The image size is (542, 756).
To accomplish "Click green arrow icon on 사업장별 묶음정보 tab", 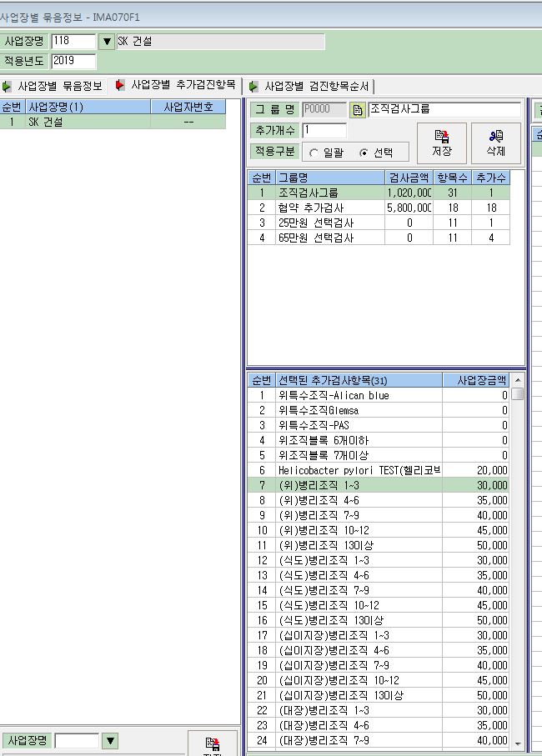I will pos(7,87).
